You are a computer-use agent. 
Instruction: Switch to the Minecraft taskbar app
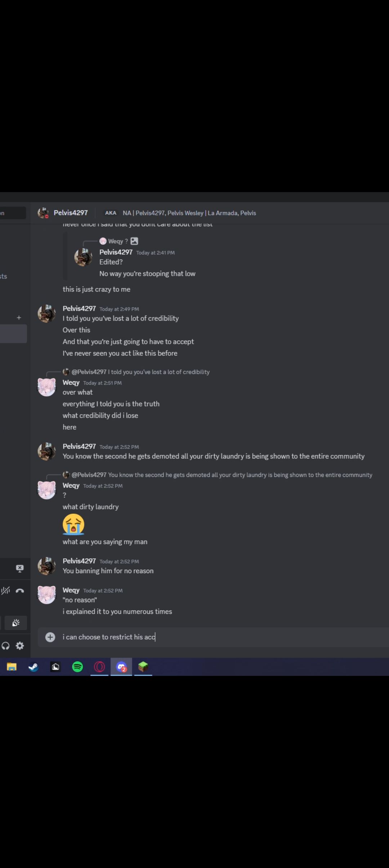[143, 667]
